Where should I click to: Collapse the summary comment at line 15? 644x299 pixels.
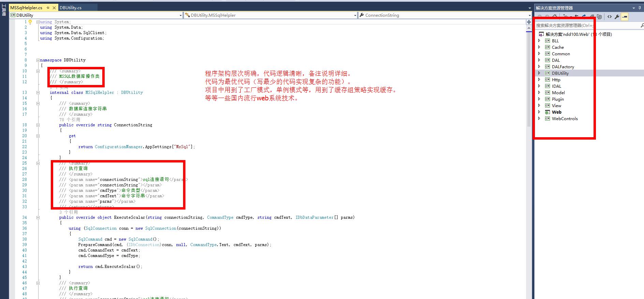click(38, 103)
